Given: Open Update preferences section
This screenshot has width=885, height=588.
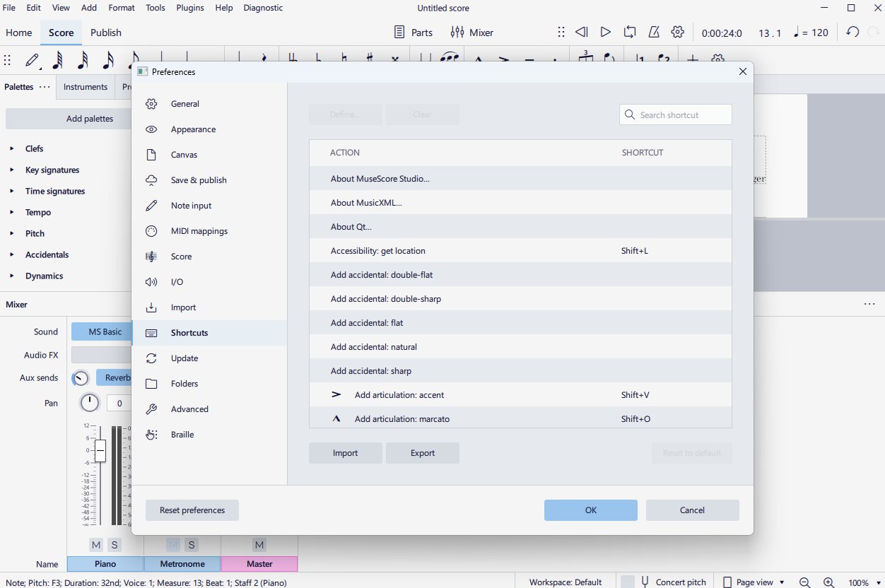Looking at the screenshot, I should pos(209,358).
